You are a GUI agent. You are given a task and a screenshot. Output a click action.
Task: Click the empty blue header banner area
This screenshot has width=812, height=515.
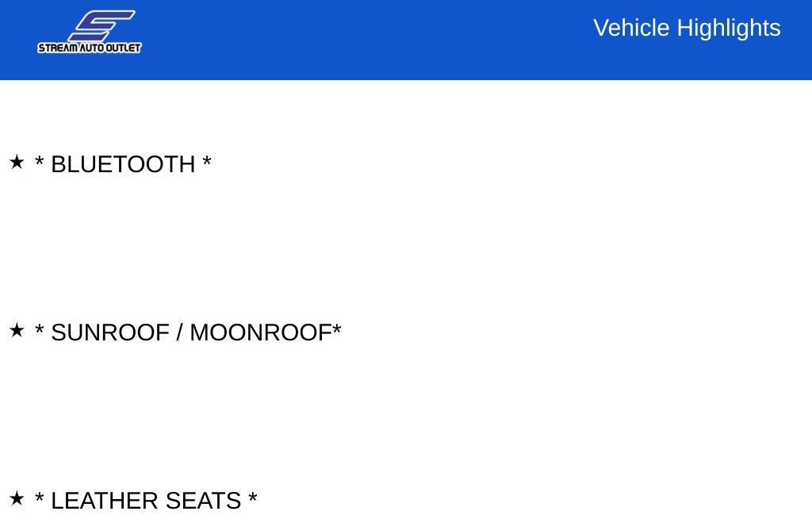coord(362,40)
